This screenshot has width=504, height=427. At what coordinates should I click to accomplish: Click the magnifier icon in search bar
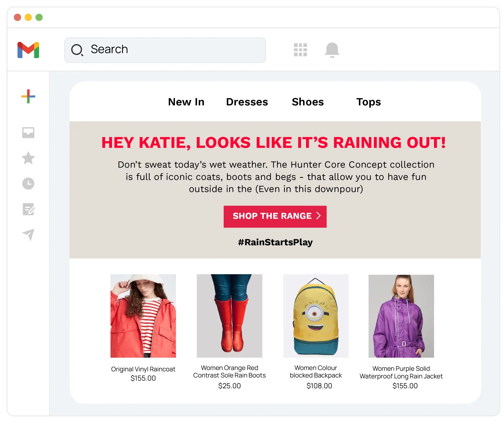point(77,50)
